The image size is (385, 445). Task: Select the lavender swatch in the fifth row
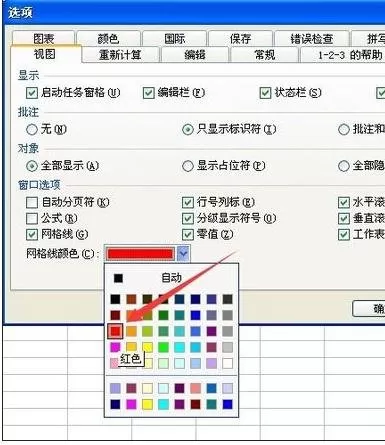211,363
